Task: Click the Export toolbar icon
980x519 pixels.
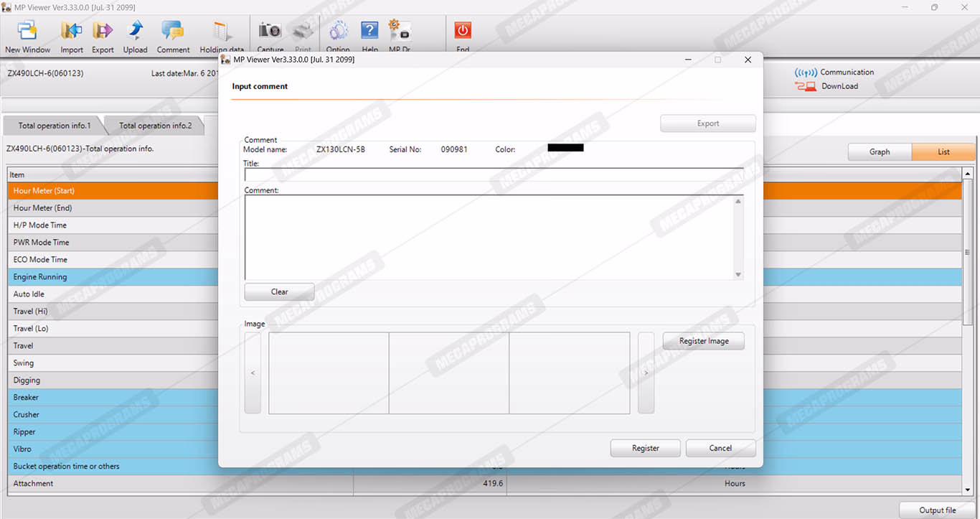Action: click(x=103, y=32)
